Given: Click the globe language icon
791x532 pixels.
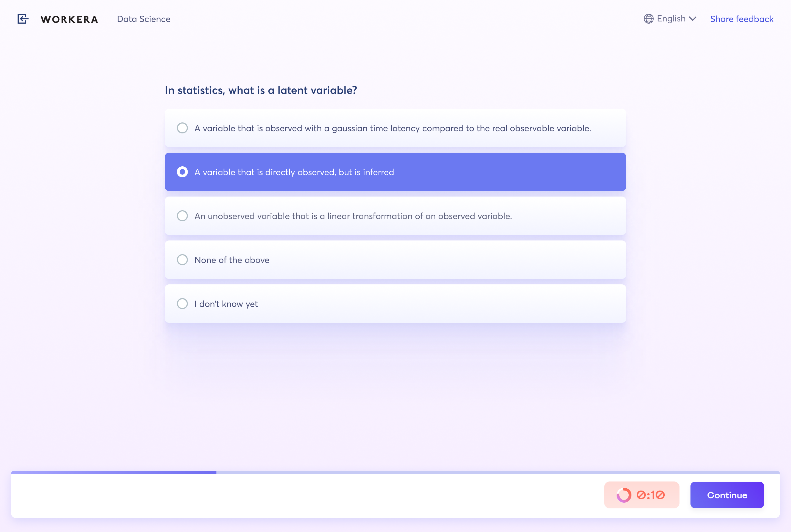Looking at the screenshot, I should tap(648, 19).
